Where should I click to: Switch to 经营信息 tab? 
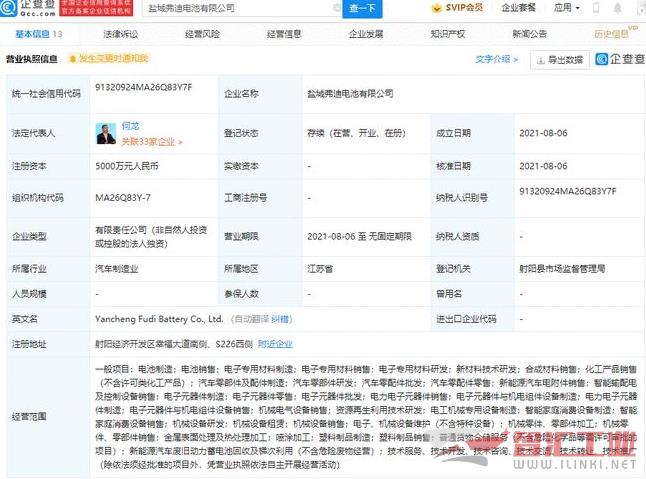(x=284, y=34)
